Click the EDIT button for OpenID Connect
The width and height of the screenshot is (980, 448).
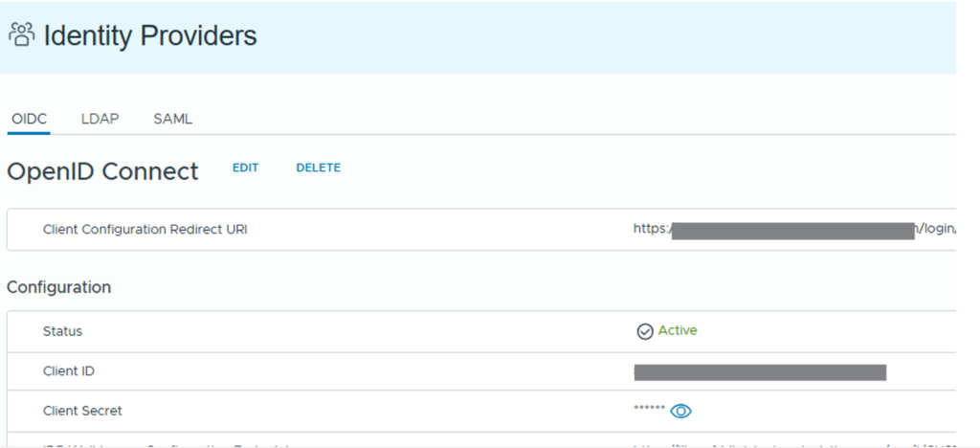245,168
